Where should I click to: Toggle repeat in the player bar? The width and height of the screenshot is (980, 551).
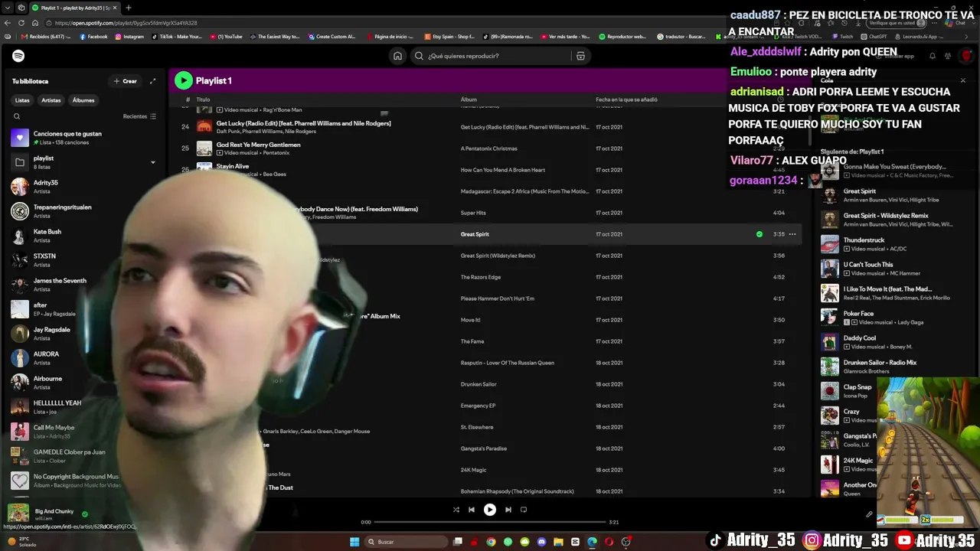524,510
